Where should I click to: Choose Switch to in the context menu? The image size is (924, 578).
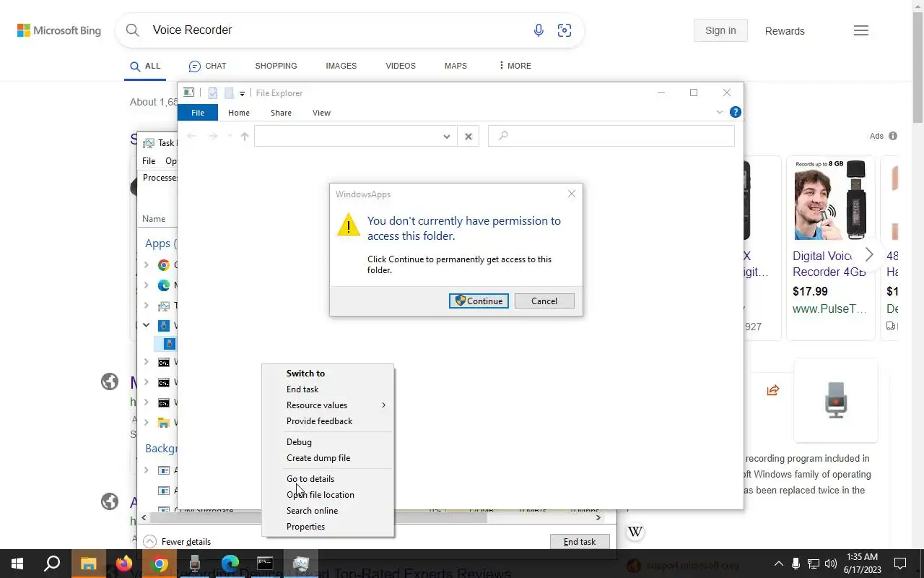[x=305, y=374]
